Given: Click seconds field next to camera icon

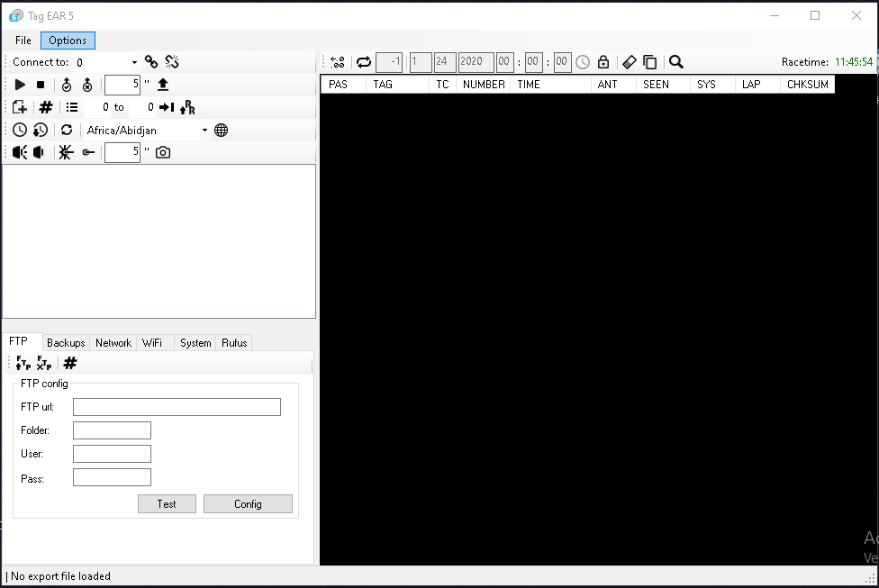Looking at the screenshot, I should point(122,152).
